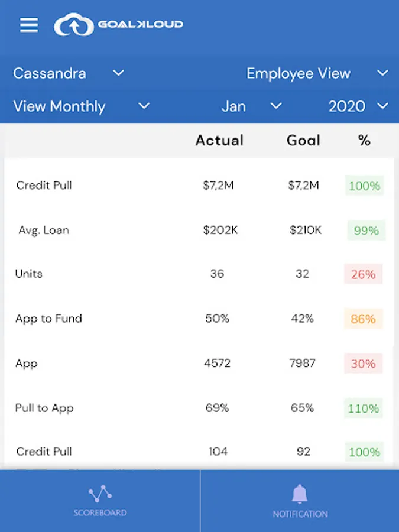Click the Actual column header
This screenshot has height=532, width=399.
pos(219,140)
